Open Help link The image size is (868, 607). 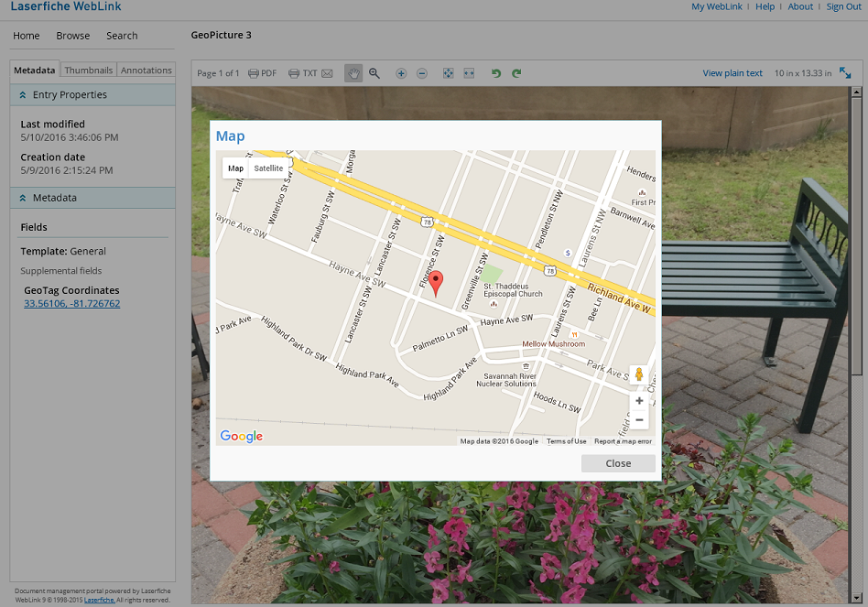click(x=765, y=6)
